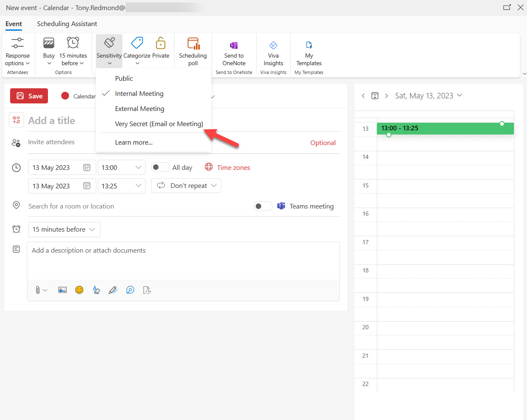Click the Add a title field
The image size is (527, 420).
coord(52,121)
